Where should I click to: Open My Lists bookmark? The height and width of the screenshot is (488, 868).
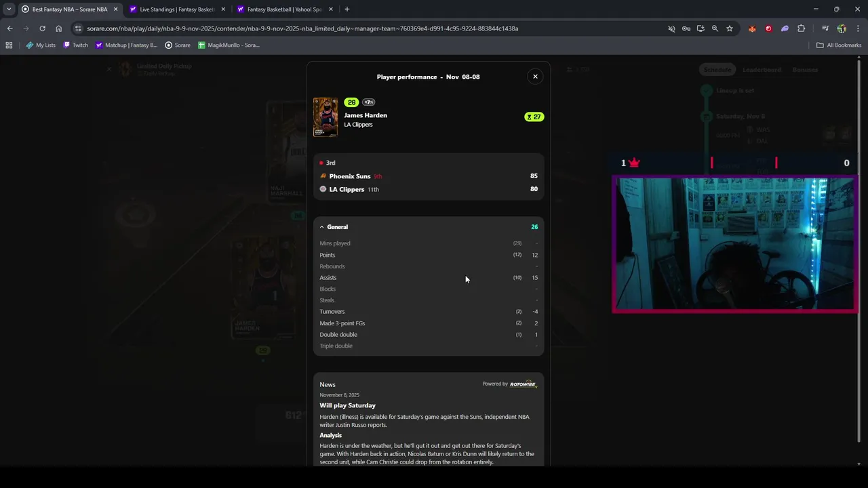(41, 45)
